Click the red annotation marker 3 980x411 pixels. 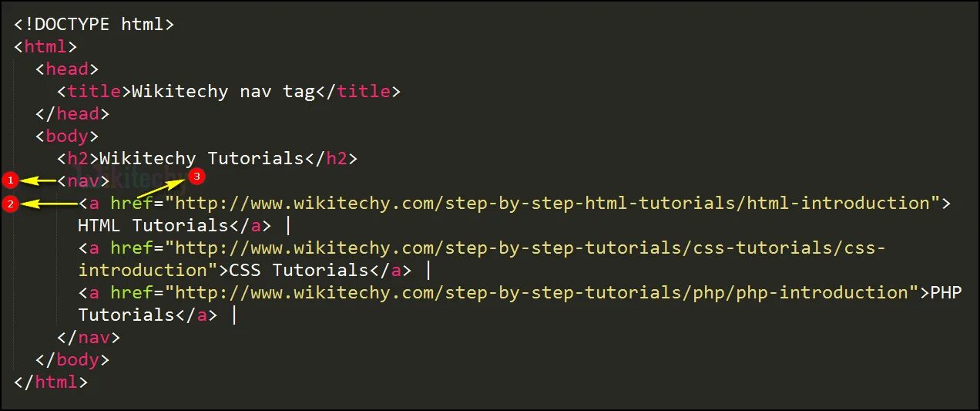point(196,177)
